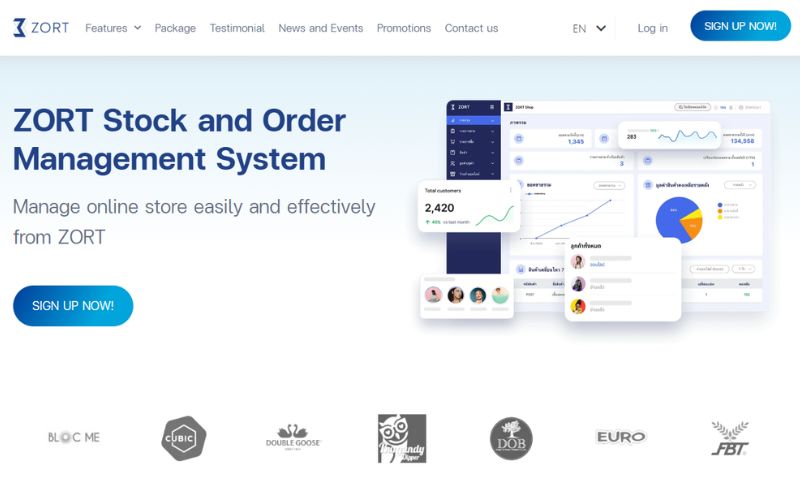Open News and Events
This screenshot has width=800, height=500.
point(320,28)
